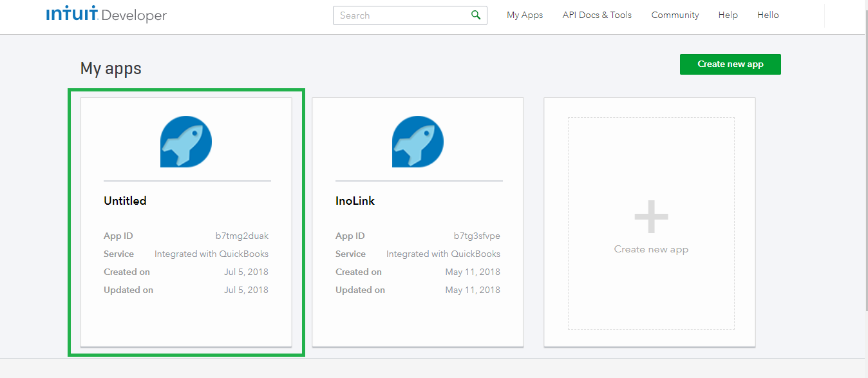
Task: Open the InoLink app title
Action: pos(355,201)
